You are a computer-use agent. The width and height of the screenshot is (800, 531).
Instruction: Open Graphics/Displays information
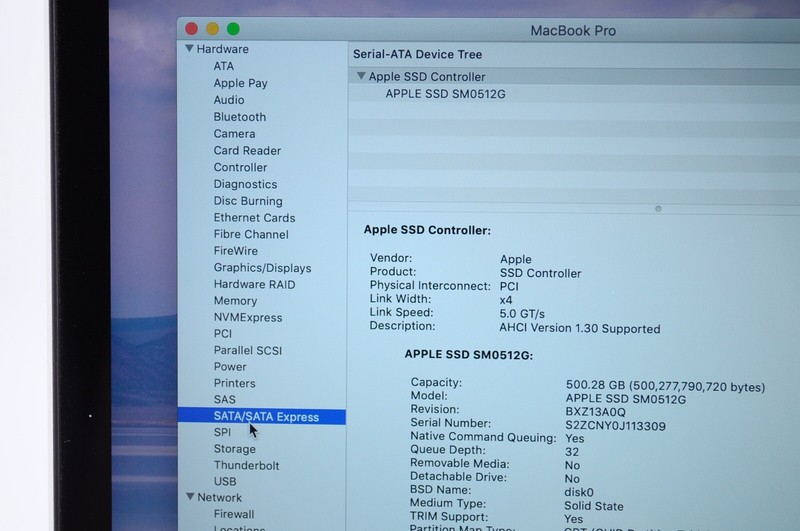pyautogui.click(x=262, y=268)
